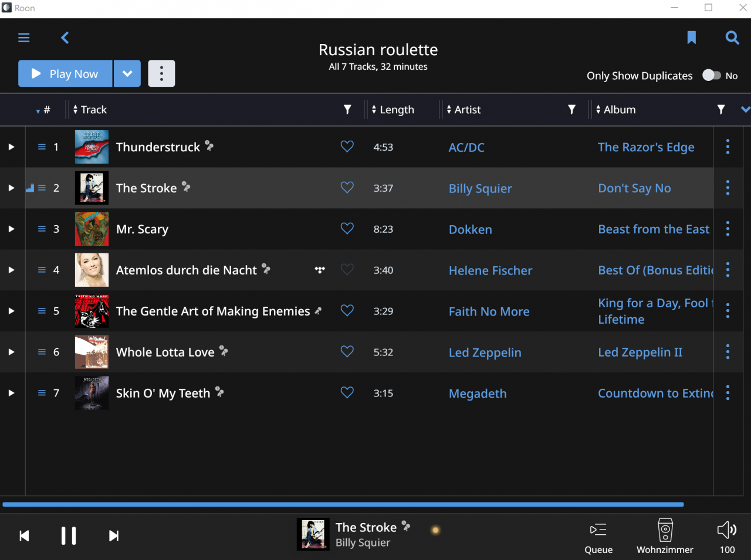Sort the list by # column
The height and width of the screenshot is (560, 751).
[43, 110]
